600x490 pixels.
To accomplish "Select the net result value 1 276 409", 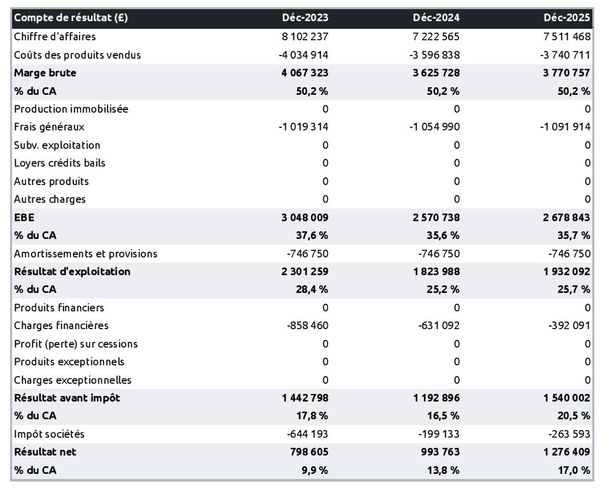I will point(563,452).
